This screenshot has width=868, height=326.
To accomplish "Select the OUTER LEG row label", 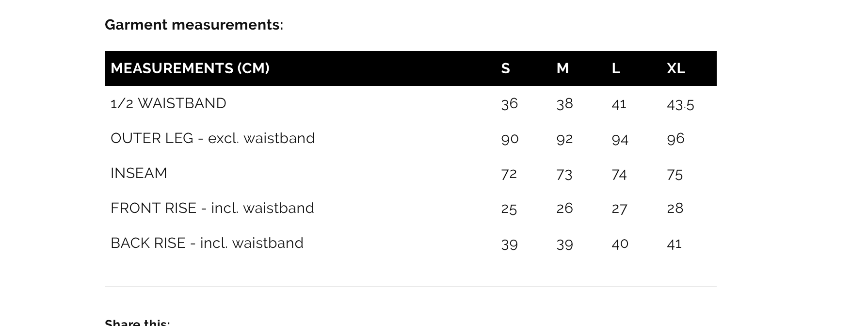I will (213, 138).
